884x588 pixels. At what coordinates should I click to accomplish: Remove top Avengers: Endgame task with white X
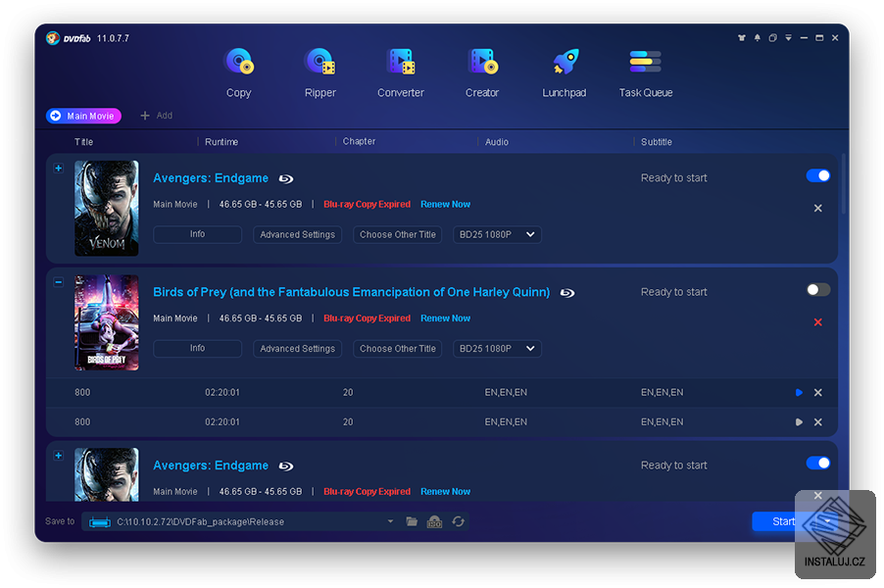(818, 208)
